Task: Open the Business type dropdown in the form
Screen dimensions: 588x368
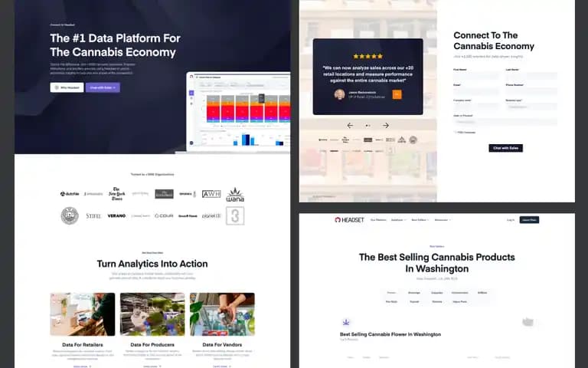Action: (x=531, y=107)
